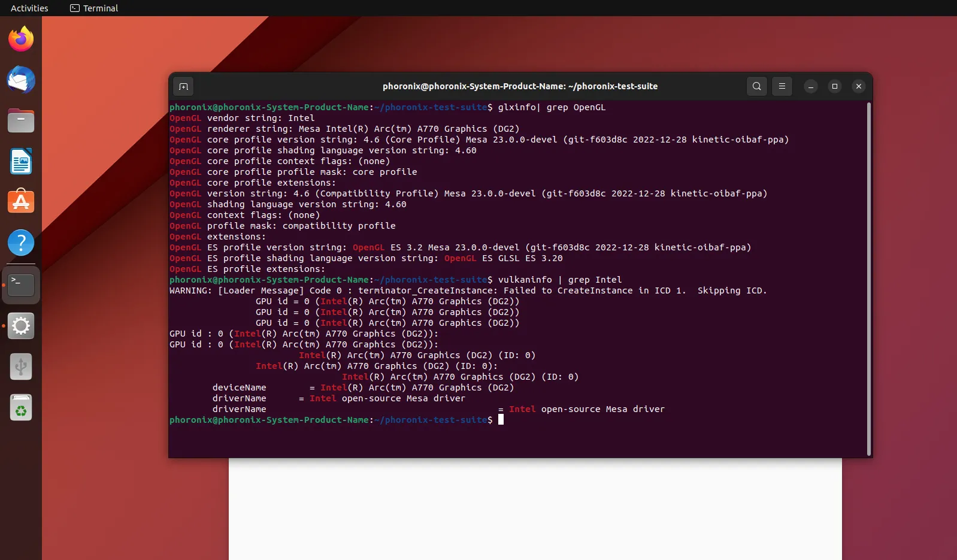
Task: Click the terminal vertical scrollbar
Action: pyautogui.click(x=868, y=279)
